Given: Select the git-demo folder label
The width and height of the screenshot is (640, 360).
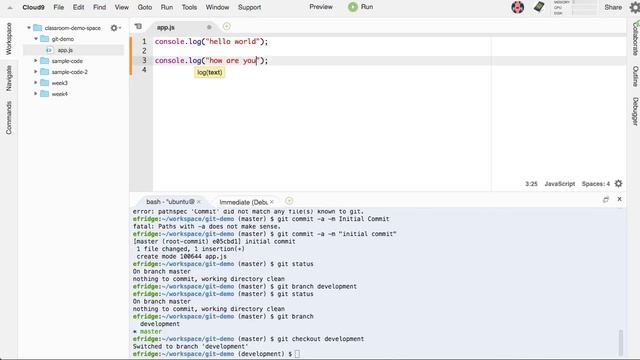Looking at the screenshot, I should (x=62, y=39).
